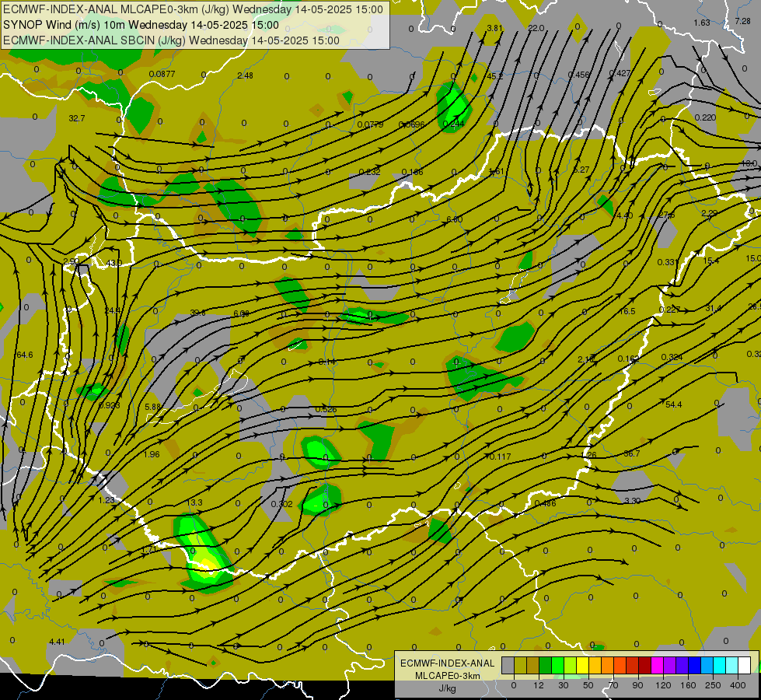Pick the bright green legend swatch
This screenshot has height=700, width=761.
click(557, 665)
